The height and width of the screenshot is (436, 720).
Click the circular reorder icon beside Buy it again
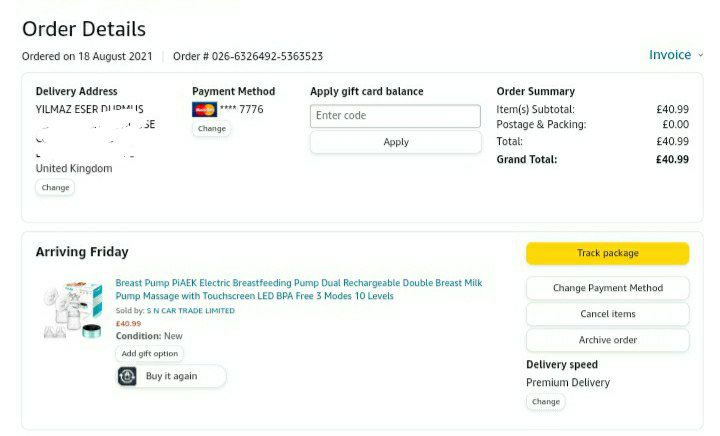(x=127, y=376)
